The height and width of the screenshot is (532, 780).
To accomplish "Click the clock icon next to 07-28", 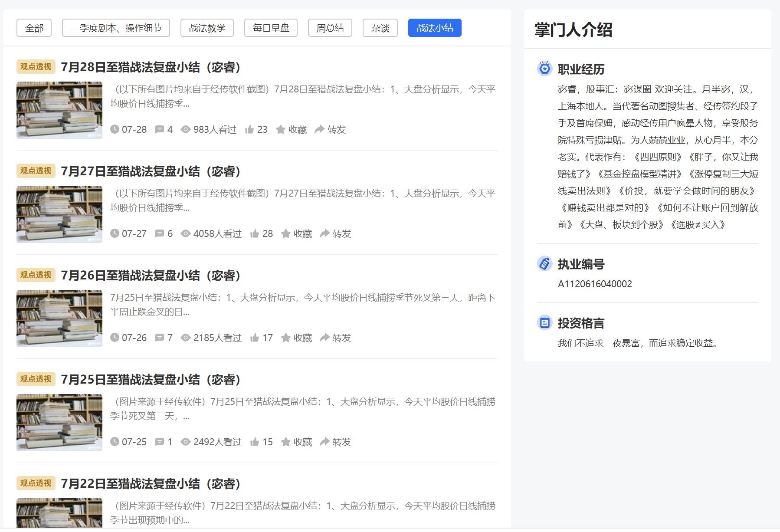I will (x=115, y=129).
